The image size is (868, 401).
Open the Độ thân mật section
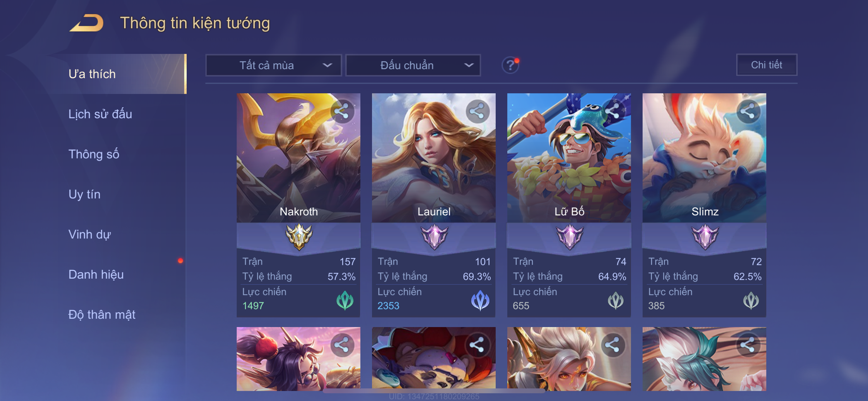click(x=102, y=314)
